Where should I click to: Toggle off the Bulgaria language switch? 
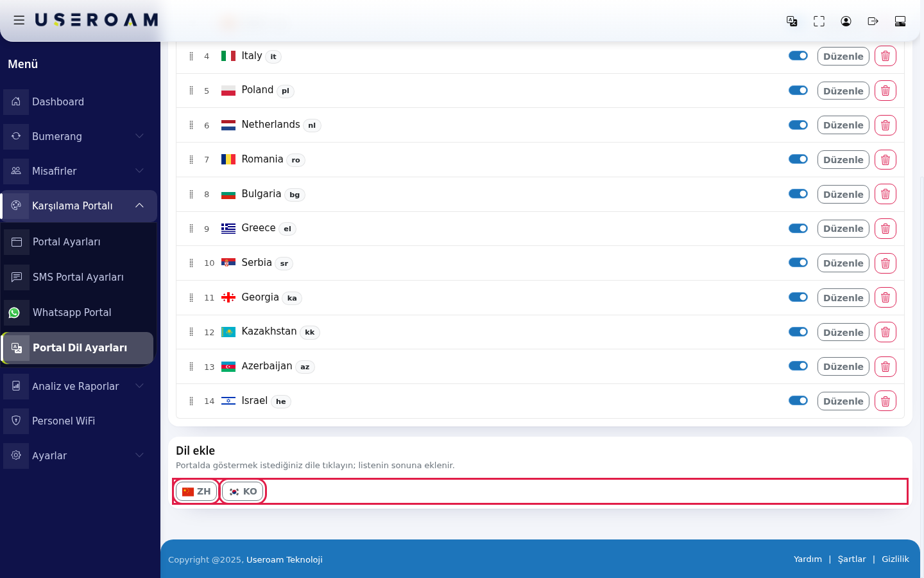point(798,194)
